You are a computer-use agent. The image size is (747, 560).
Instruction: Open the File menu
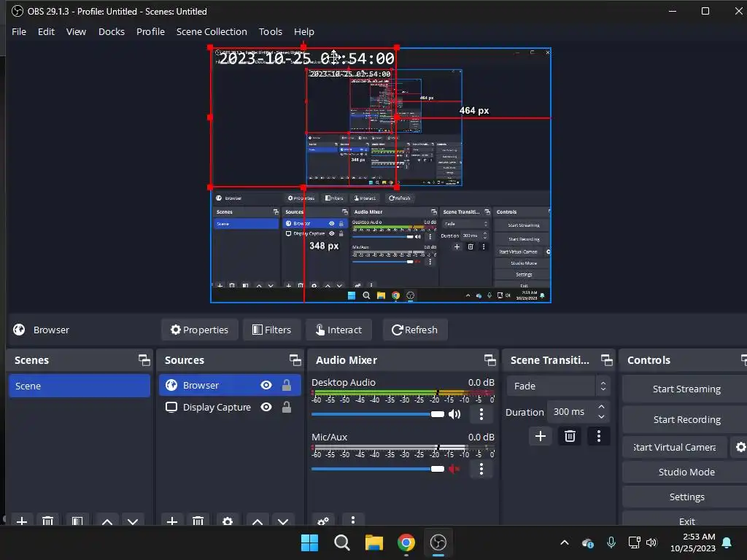(x=19, y=31)
